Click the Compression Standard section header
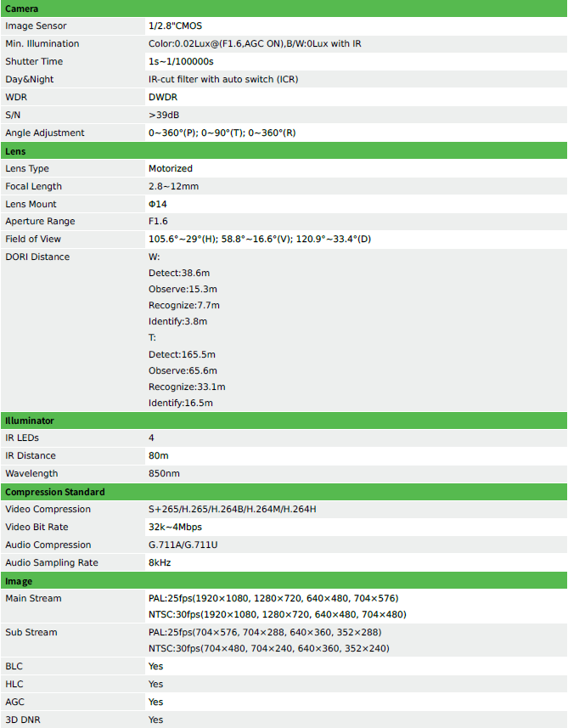The height and width of the screenshot is (728, 568). pyautogui.click(x=284, y=492)
